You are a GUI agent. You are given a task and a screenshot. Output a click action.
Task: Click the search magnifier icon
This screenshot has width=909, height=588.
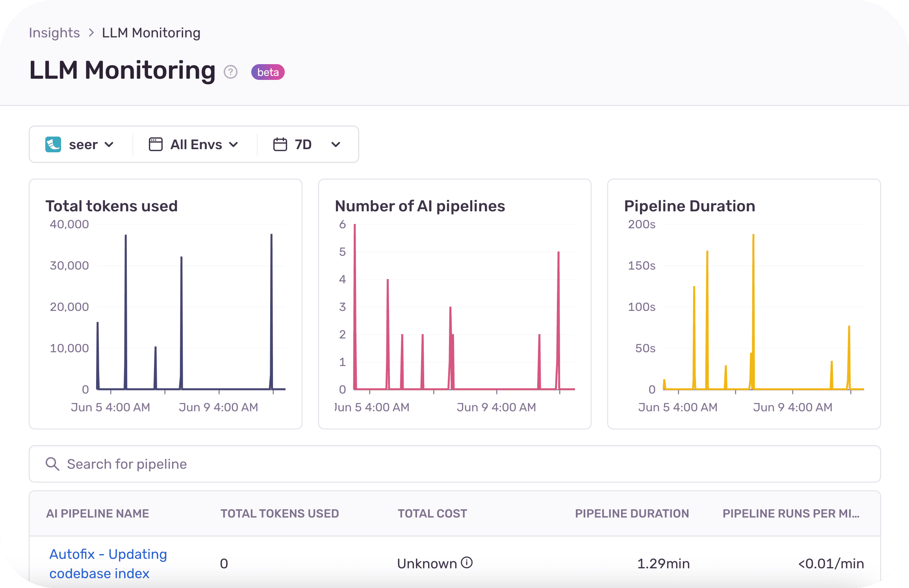click(52, 464)
